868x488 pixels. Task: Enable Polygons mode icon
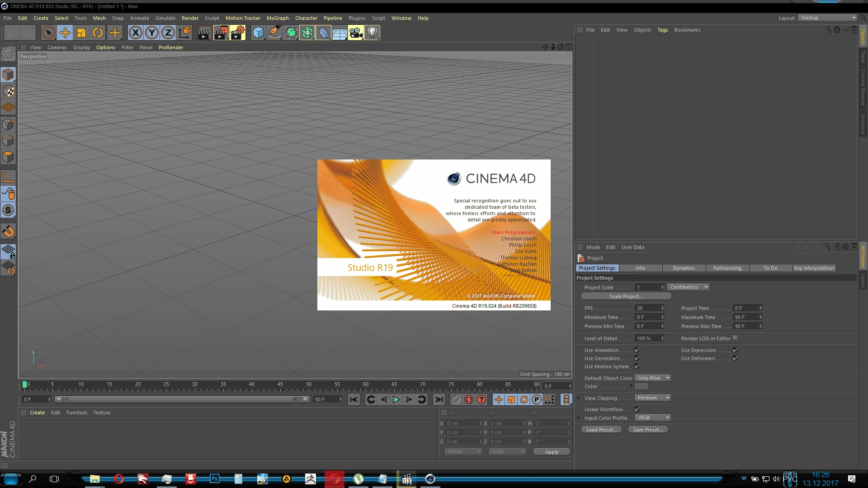coord(8,157)
